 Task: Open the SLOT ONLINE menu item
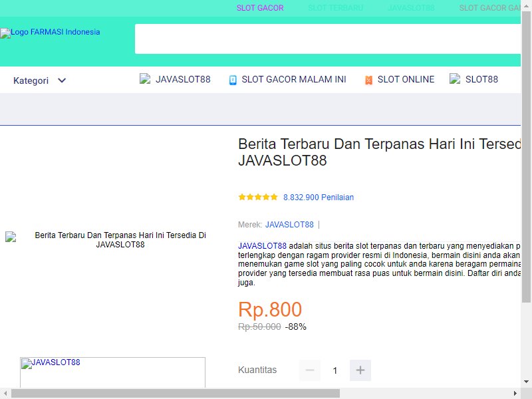tap(406, 79)
